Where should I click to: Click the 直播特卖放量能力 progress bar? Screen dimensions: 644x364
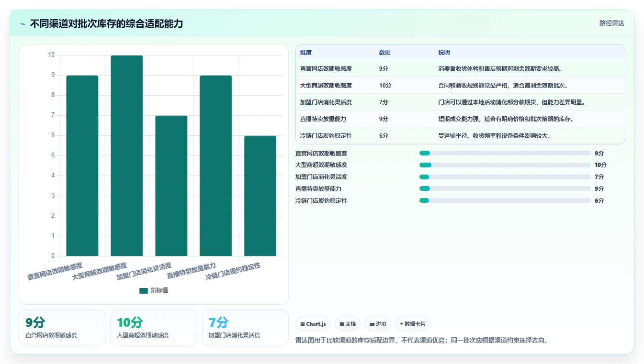[505, 188]
